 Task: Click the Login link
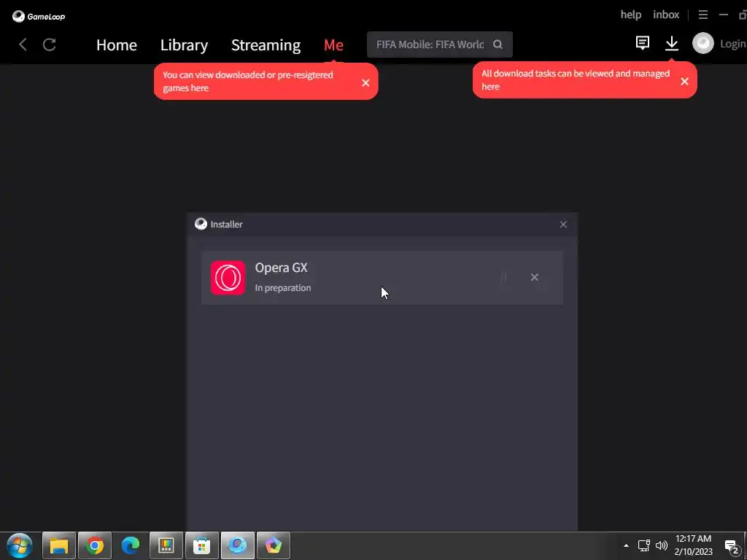[x=733, y=44]
